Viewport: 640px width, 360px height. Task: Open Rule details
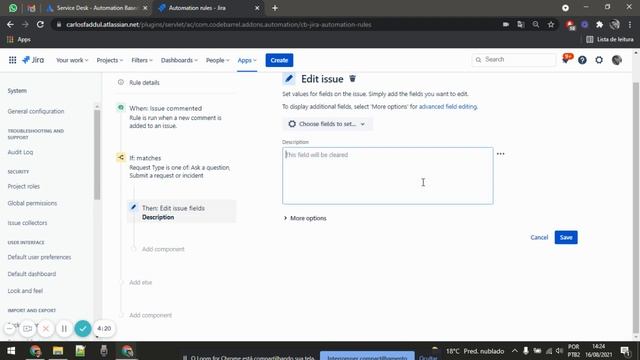(144, 82)
